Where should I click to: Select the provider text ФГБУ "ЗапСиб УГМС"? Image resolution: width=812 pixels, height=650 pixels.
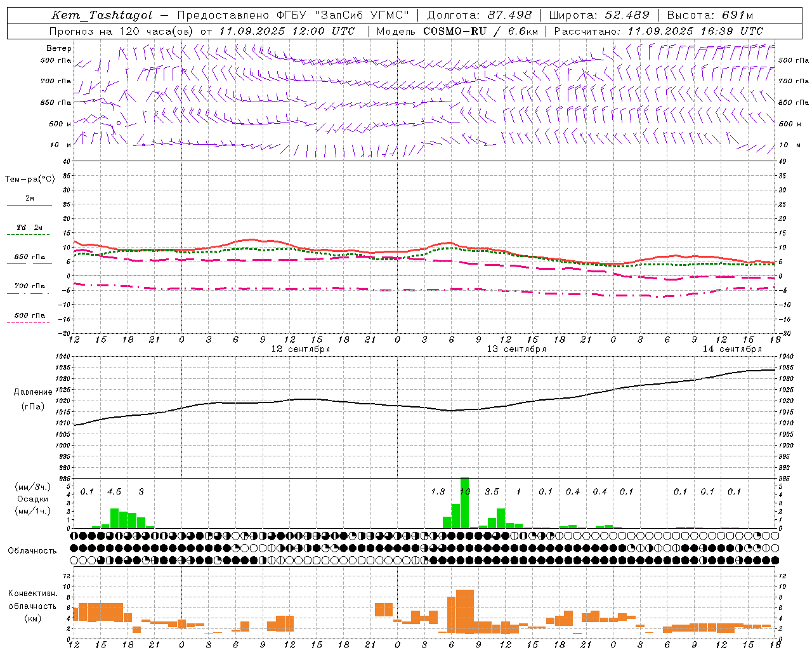[343, 15]
